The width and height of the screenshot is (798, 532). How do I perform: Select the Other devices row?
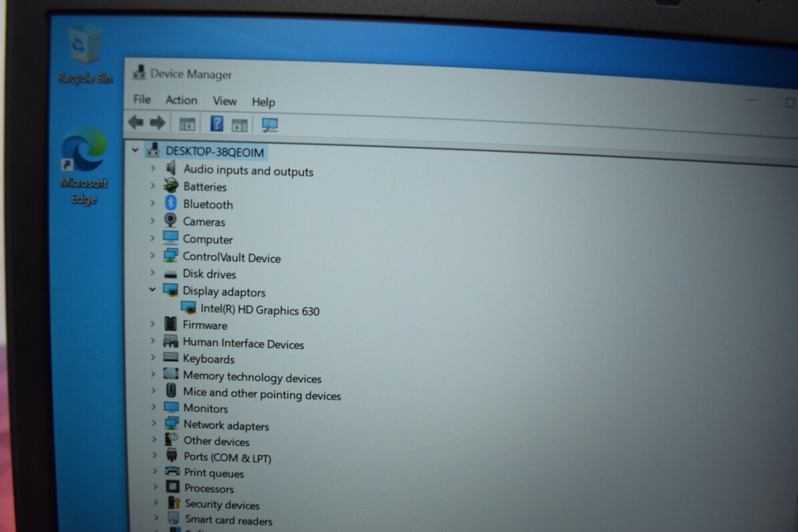point(217,441)
